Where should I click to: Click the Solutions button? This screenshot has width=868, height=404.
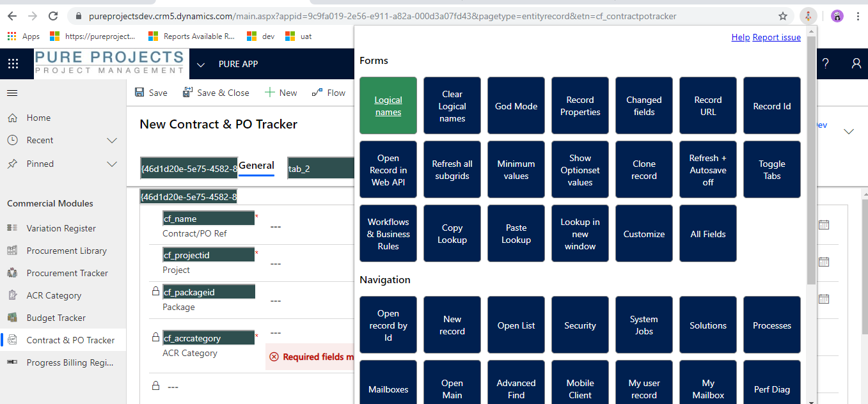click(708, 325)
